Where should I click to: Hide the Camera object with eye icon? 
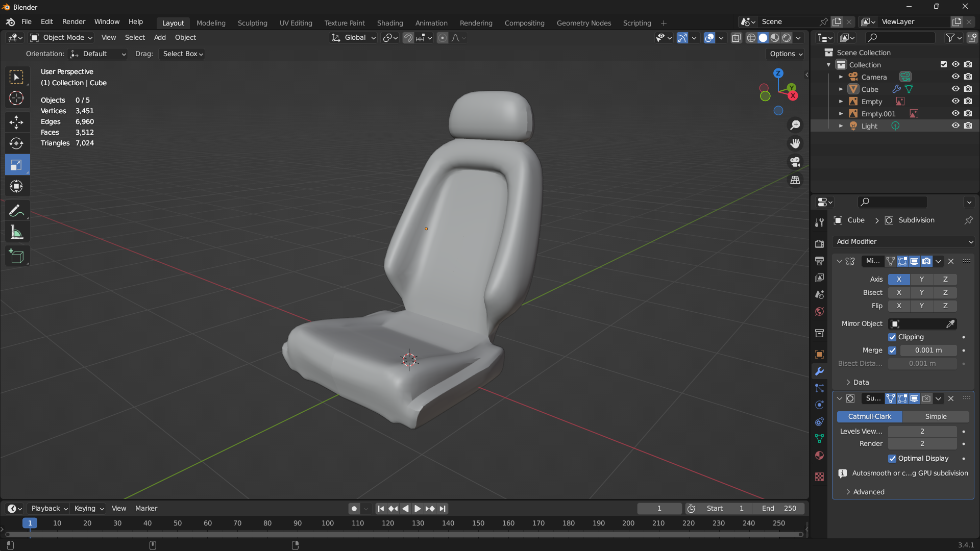[x=955, y=77]
